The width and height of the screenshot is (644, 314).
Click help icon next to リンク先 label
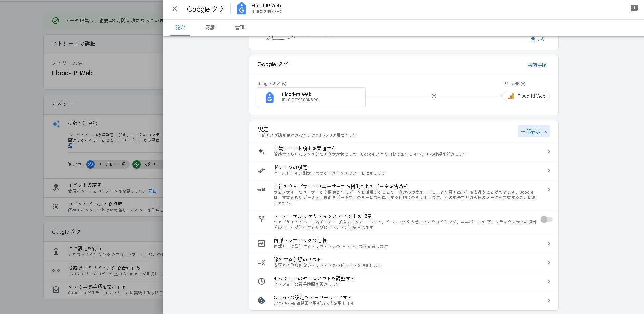tap(523, 84)
